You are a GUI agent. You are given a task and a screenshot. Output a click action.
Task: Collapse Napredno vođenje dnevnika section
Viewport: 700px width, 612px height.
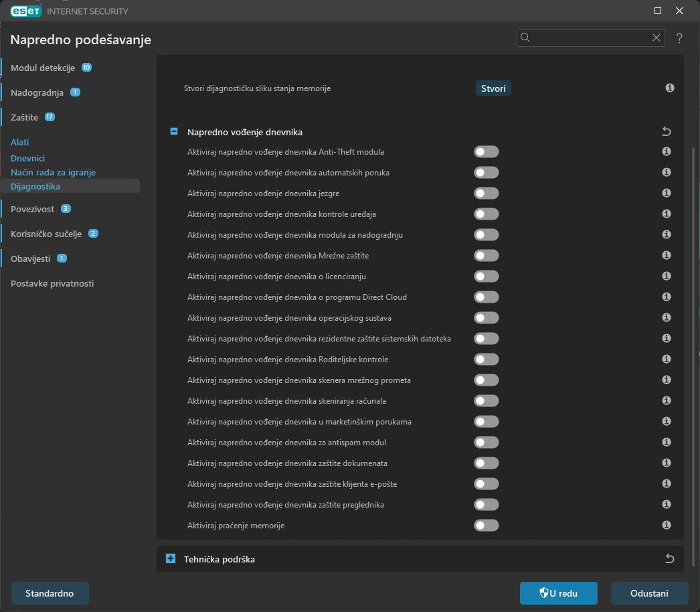pos(174,132)
